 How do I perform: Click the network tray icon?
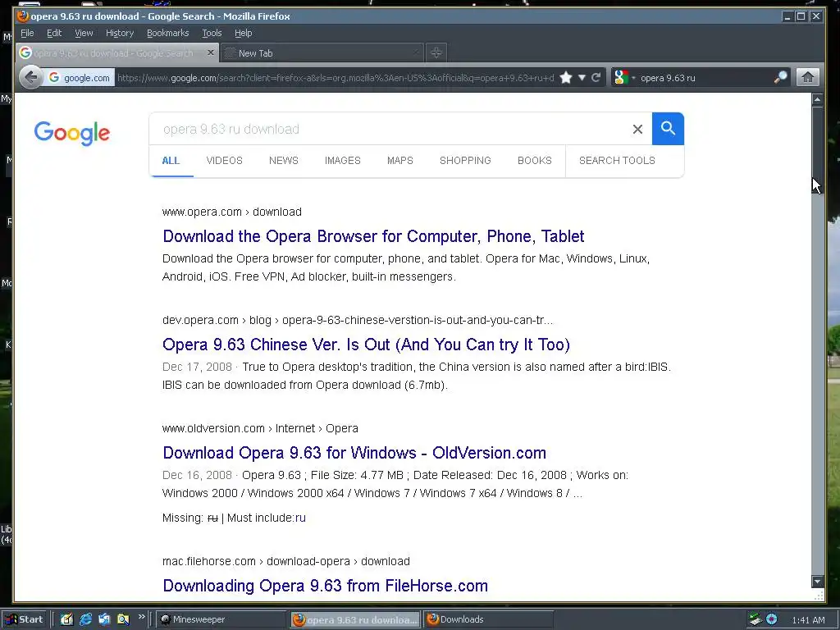756,619
